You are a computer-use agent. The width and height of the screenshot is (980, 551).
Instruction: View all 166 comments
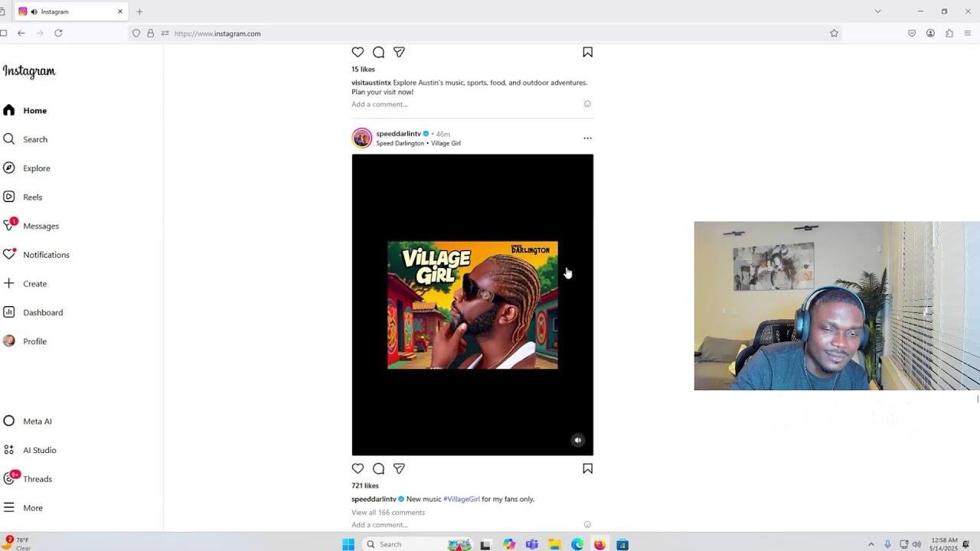click(388, 513)
